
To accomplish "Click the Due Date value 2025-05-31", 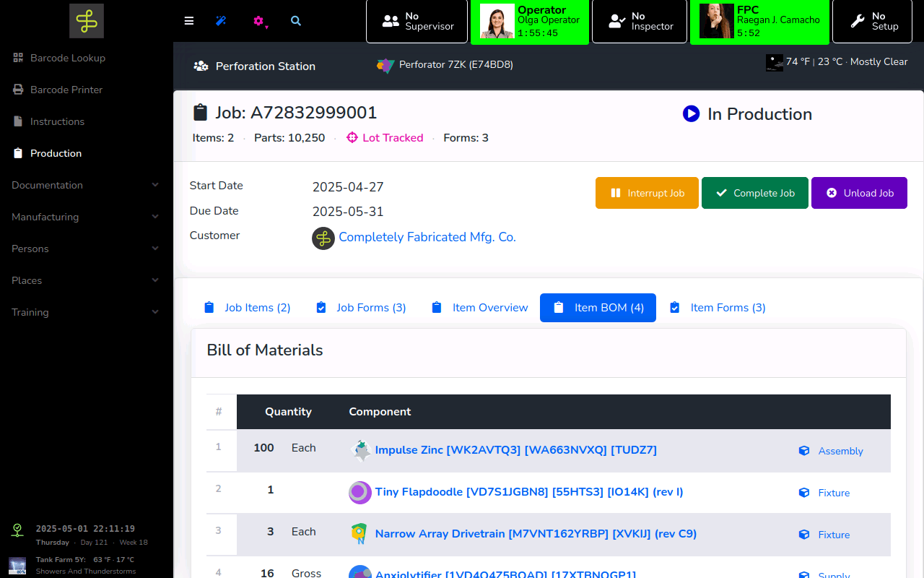I will click(348, 212).
